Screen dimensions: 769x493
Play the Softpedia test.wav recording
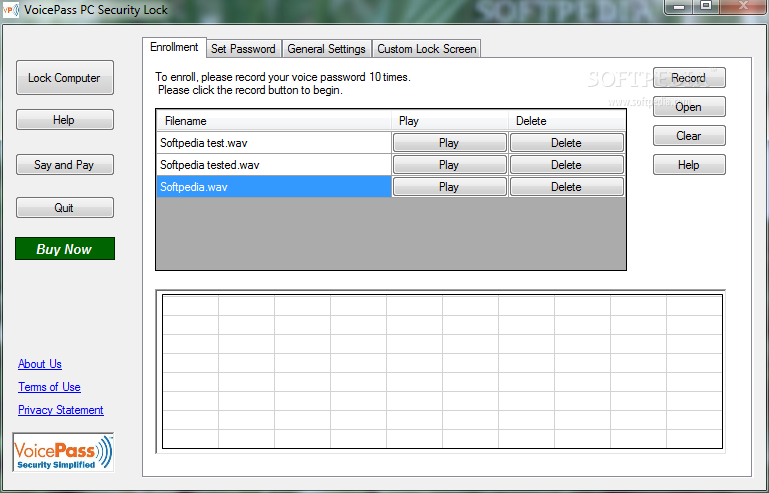coord(449,143)
